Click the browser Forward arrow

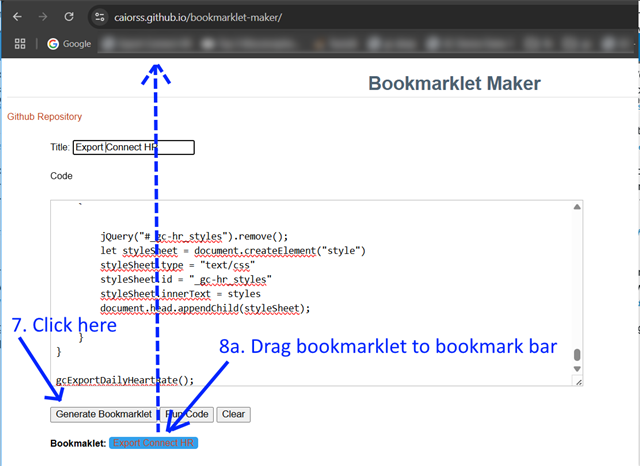[x=42, y=17]
